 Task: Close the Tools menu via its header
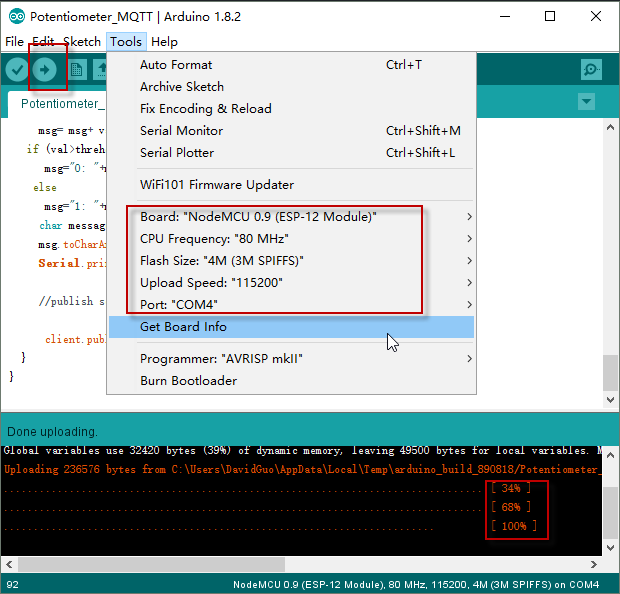[x=126, y=42]
